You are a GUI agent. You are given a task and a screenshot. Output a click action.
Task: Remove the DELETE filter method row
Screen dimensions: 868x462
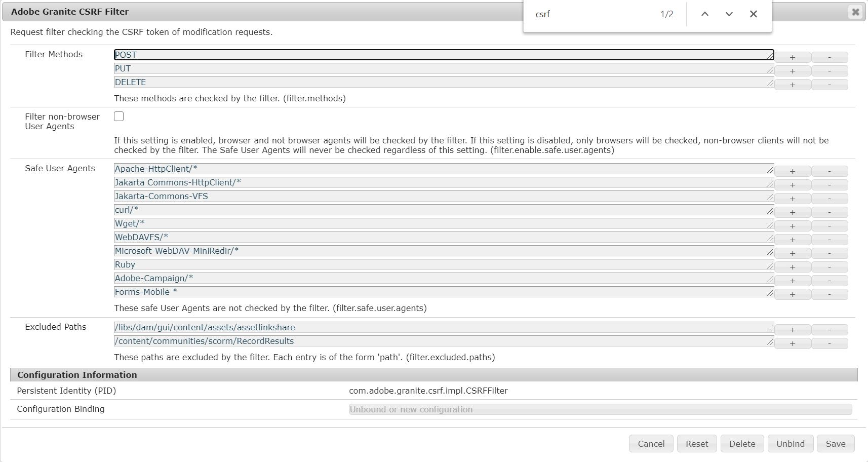click(830, 85)
